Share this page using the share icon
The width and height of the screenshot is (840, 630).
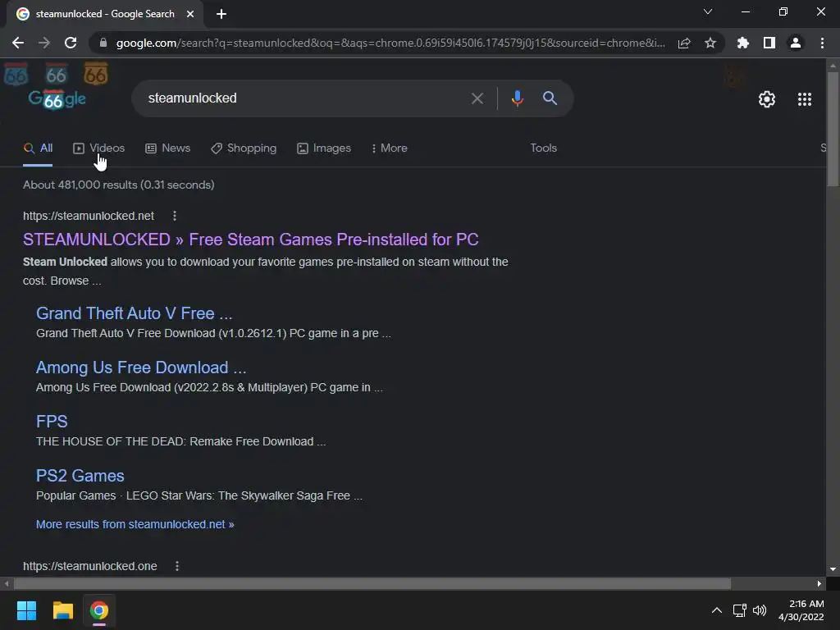pyautogui.click(x=684, y=43)
